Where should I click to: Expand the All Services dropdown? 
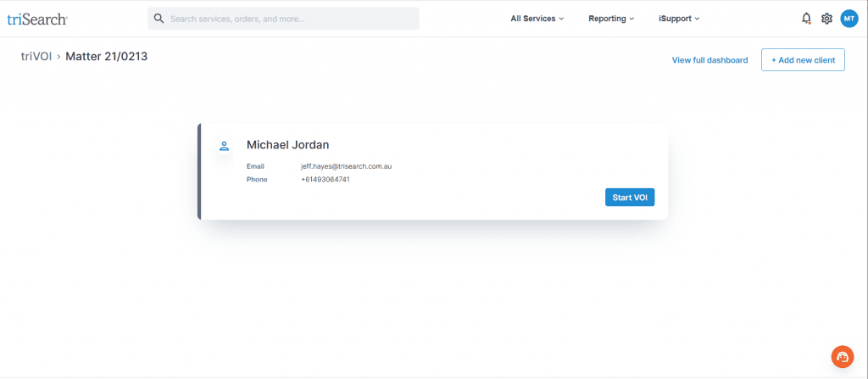537,19
